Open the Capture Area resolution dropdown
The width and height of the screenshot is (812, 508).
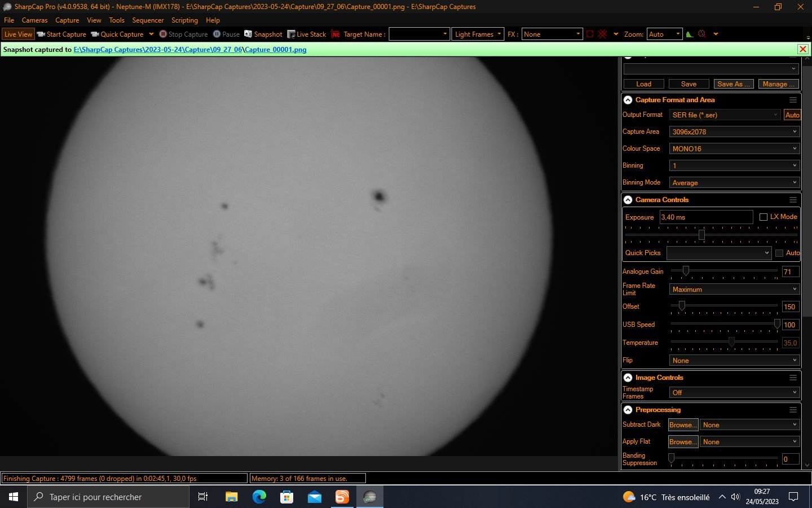click(734, 132)
